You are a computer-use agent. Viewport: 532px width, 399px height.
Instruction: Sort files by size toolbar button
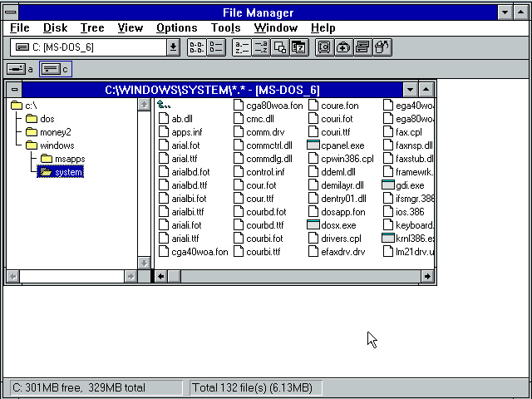point(279,47)
